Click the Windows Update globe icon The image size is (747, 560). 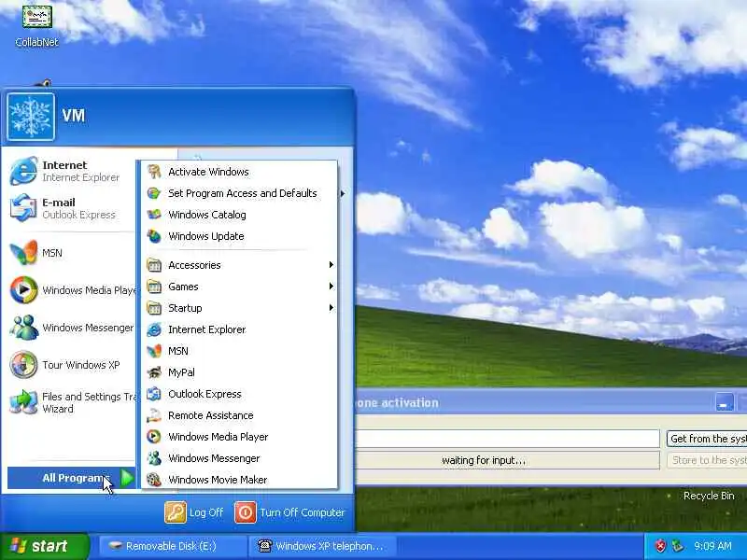(x=154, y=236)
